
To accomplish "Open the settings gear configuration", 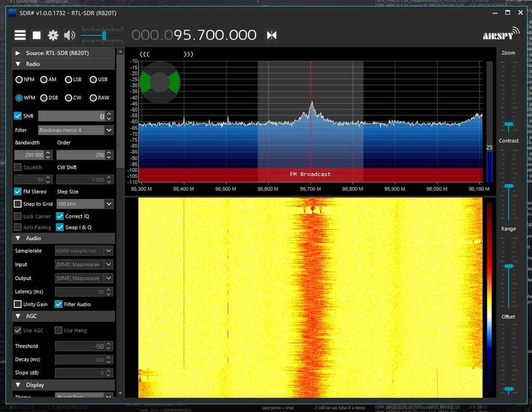I will (53, 35).
